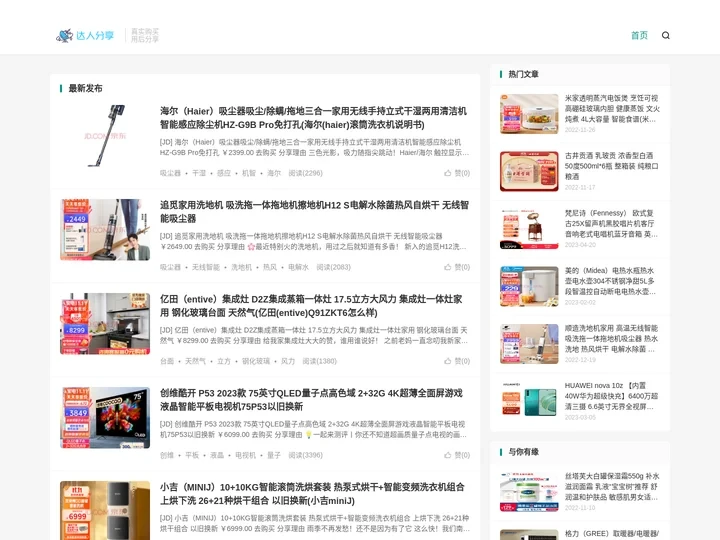
Task: Select the 创维 tag
Action: (x=167, y=455)
